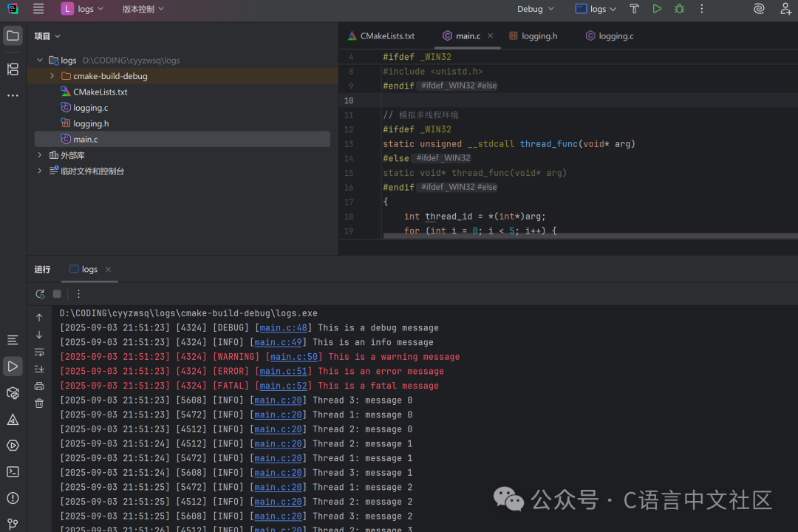Start debugging with bug icon
The height and width of the screenshot is (532, 798).
[x=680, y=9]
